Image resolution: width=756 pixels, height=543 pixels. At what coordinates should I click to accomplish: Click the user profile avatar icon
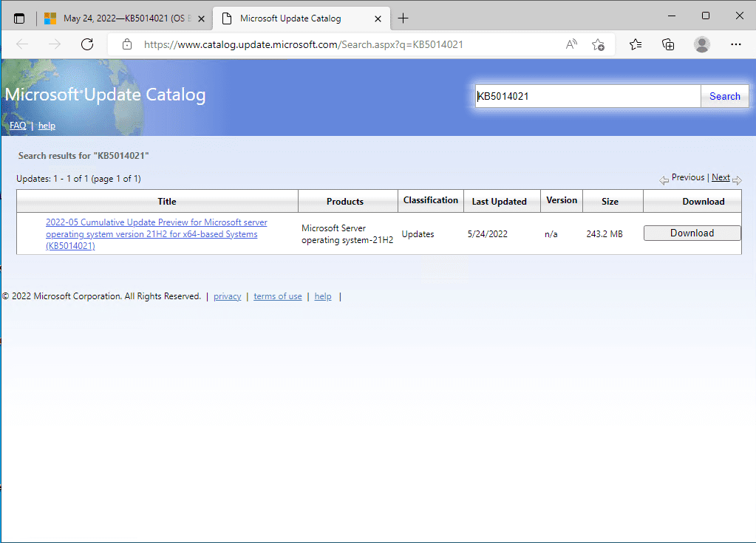click(x=701, y=44)
